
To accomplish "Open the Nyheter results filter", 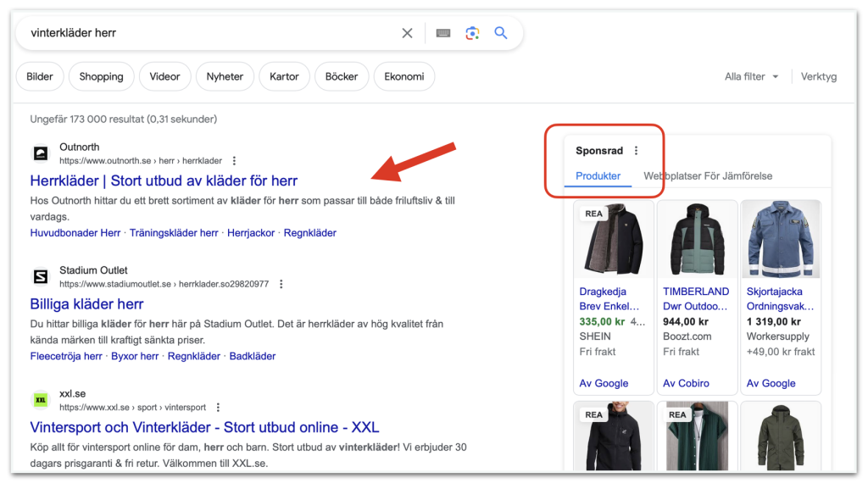I will tap(225, 76).
